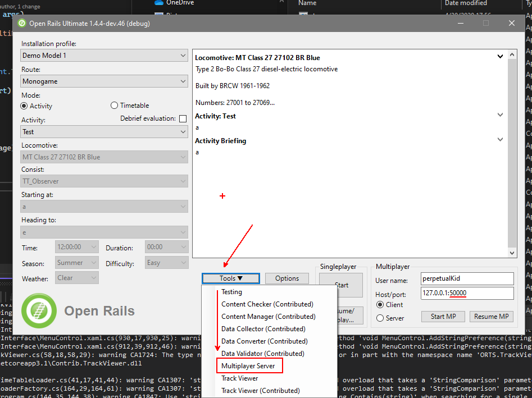Click the Date modified column header in background window

(x=466, y=3)
